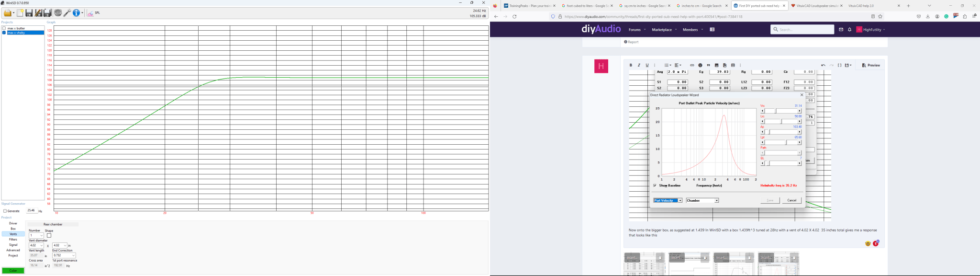This screenshot has width=980, height=276.
Task: Expand the End Correction dropdown
Action: [73, 255]
